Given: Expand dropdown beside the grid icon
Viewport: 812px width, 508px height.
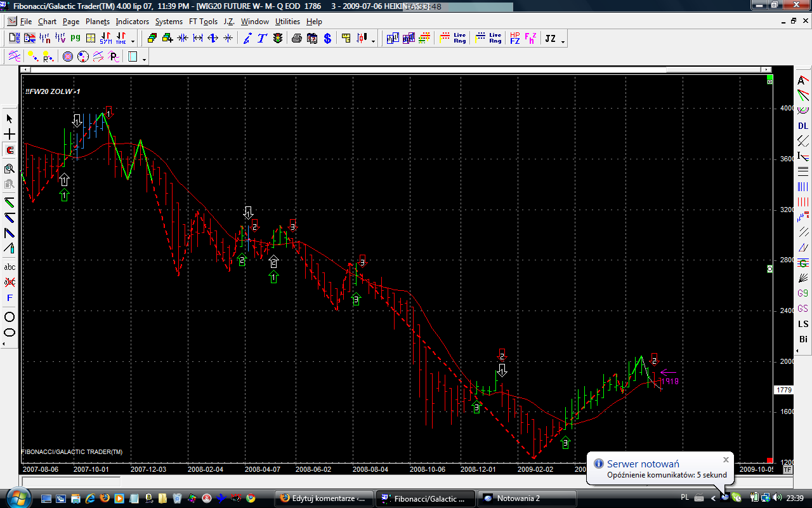Looking at the screenshot, I should [144, 60].
